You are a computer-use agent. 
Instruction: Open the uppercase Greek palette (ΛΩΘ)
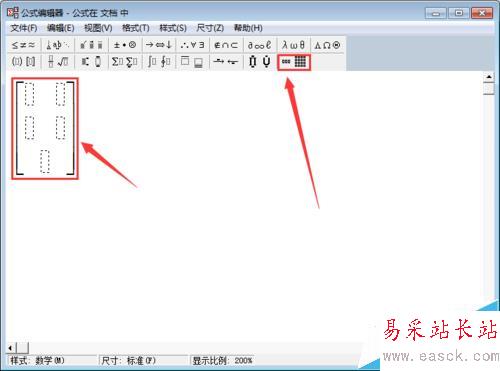327,45
